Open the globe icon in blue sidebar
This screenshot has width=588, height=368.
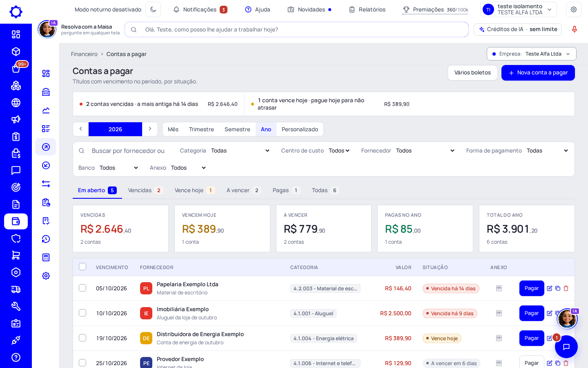point(16,103)
